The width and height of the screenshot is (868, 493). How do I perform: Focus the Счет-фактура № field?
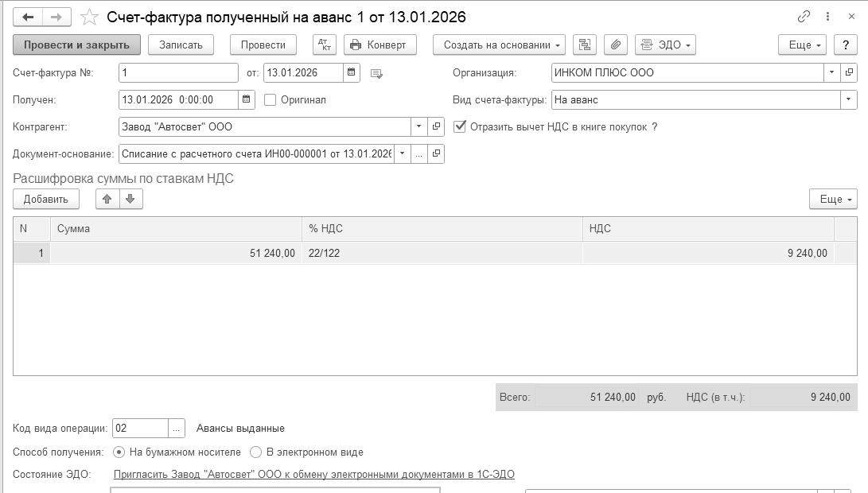pos(178,72)
